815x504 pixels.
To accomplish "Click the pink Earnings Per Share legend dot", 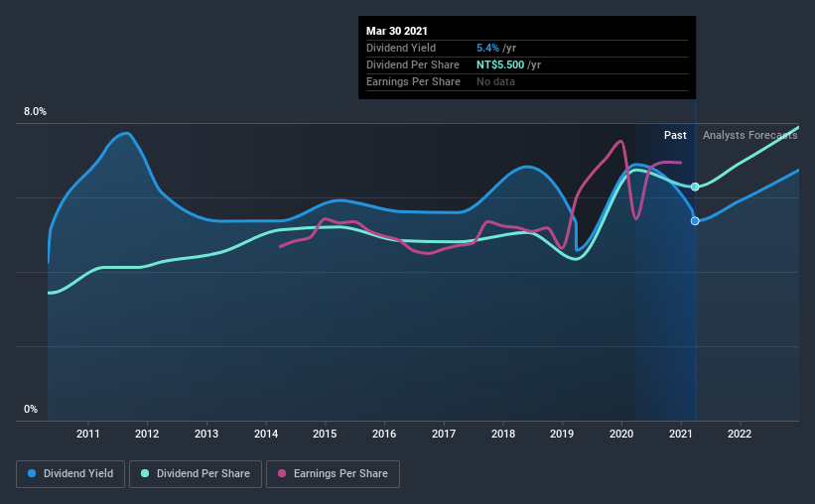I will pos(282,473).
